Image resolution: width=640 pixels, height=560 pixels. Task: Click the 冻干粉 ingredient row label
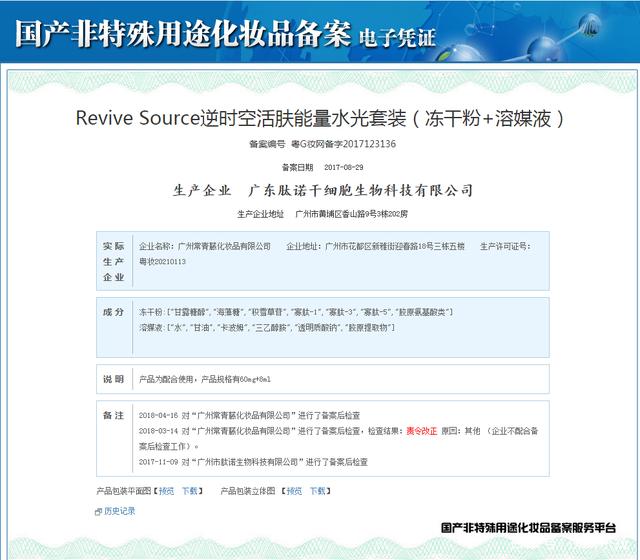coord(151,312)
